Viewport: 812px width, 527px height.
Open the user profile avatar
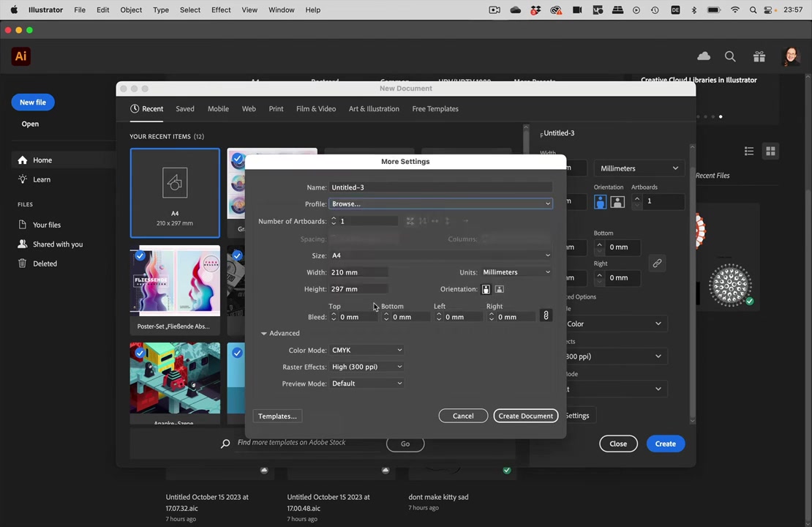coord(791,56)
